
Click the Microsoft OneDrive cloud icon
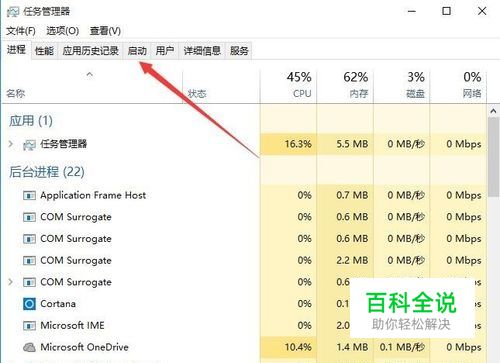(x=29, y=347)
